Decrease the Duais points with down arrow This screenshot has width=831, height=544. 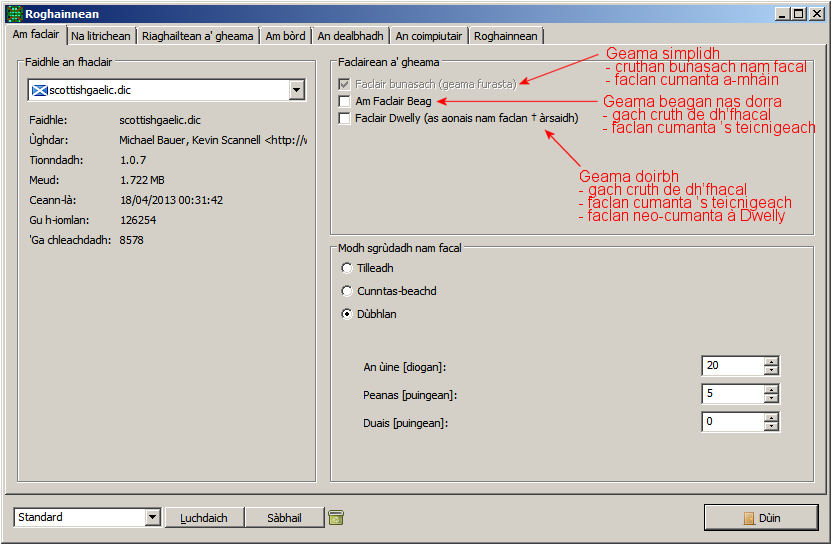pos(771,427)
